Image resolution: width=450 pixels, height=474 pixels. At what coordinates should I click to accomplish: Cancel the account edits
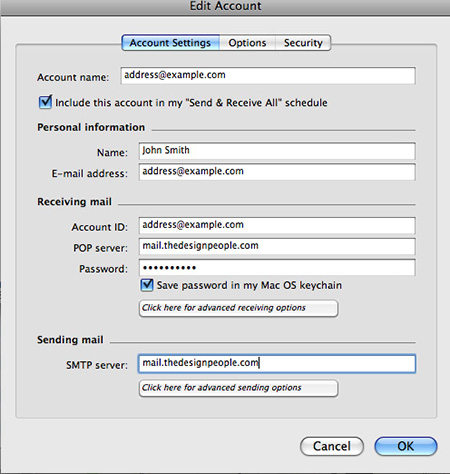[332, 446]
